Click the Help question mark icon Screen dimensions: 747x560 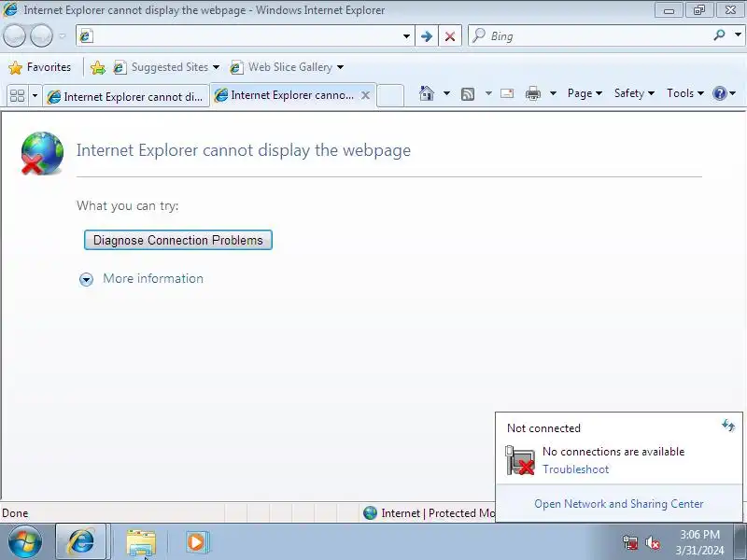click(x=719, y=93)
